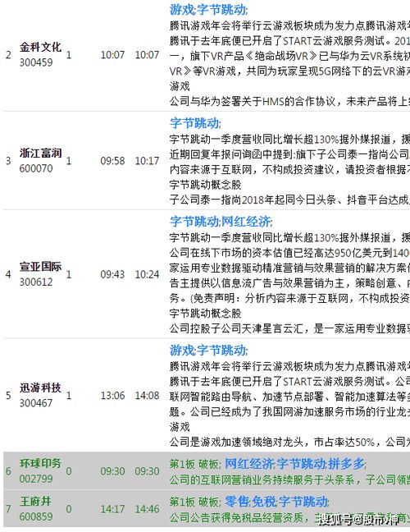Screen dimensions: 410x532
Task: Click row number 2 of 金科文化
Action: tap(8, 55)
